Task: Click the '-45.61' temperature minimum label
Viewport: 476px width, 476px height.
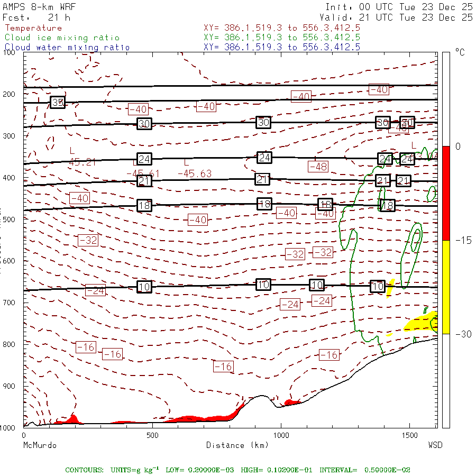Action: (x=143, y=173)
